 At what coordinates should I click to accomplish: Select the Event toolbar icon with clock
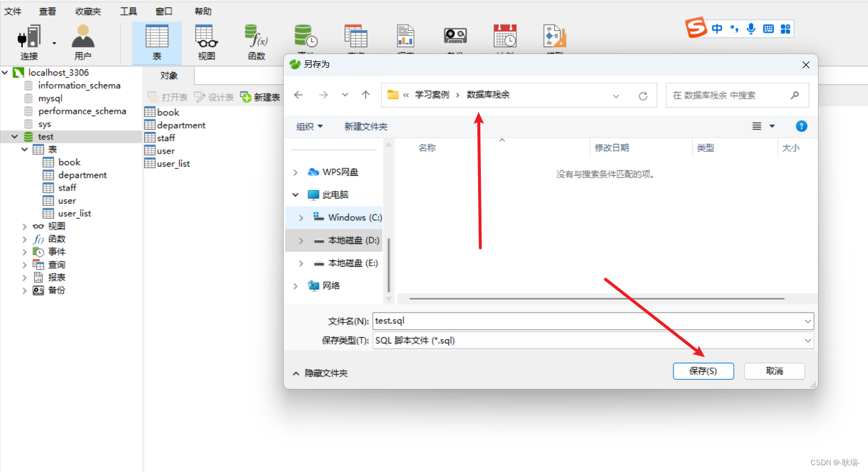[306, 36]
